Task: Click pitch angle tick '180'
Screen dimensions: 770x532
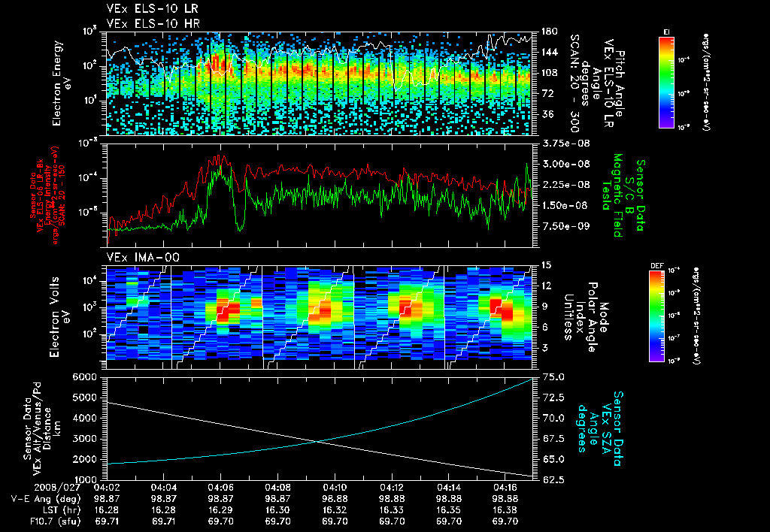Action: pos(550,32)
